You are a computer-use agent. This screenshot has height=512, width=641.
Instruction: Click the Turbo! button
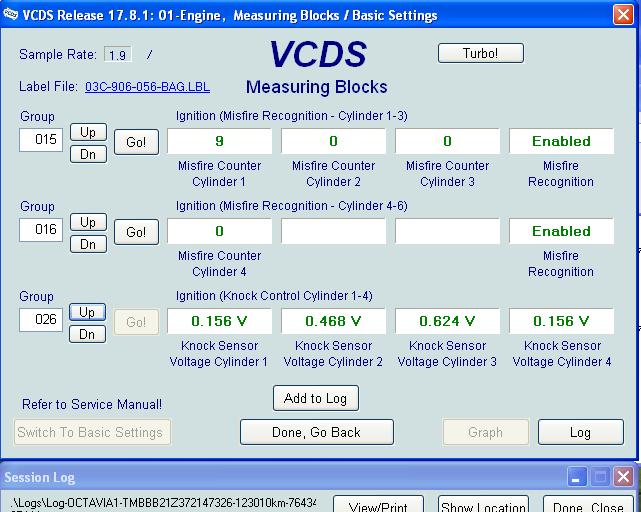click(x=481, y=53)
